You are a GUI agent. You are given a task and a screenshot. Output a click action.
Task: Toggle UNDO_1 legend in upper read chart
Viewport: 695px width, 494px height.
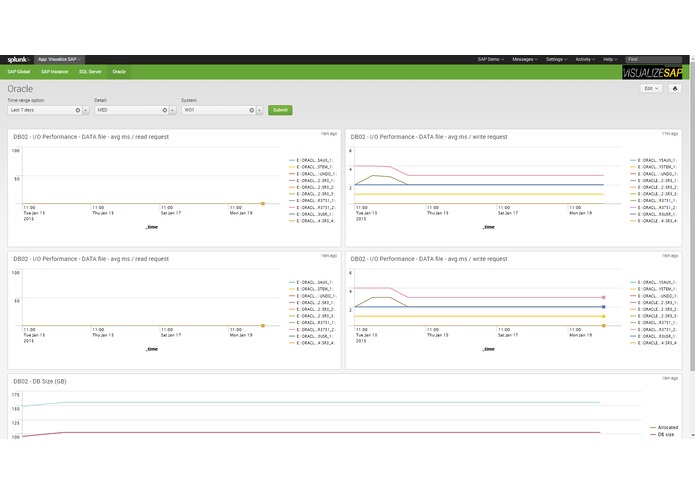[x=312, y=174]
